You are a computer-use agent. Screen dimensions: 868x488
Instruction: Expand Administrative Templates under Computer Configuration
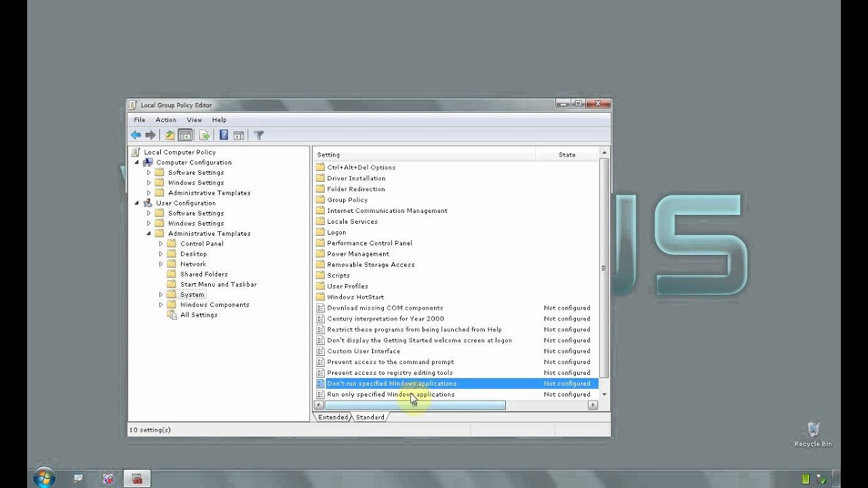click(x=149, y=192)
